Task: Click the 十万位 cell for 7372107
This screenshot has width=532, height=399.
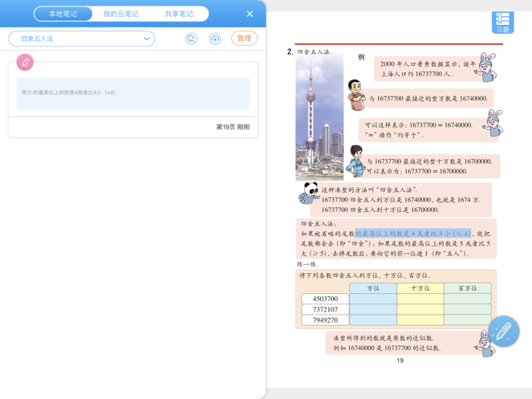Action: pyautogui.click(x=420, y=309)
